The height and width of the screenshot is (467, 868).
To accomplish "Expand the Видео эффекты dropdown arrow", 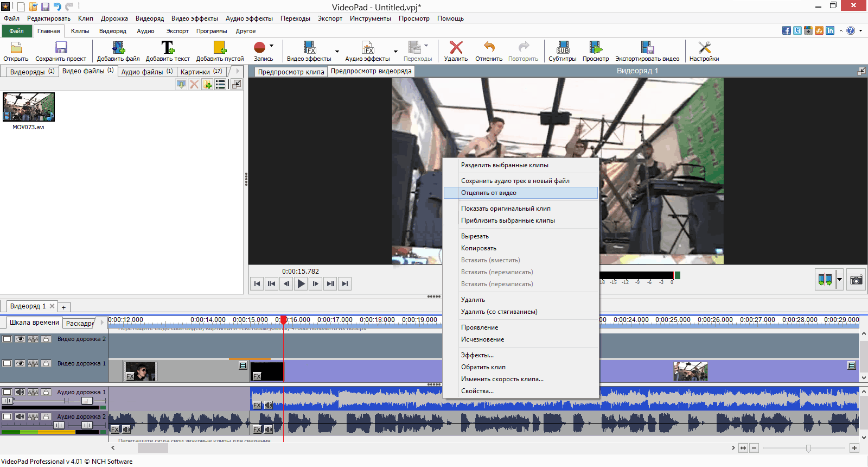I will pyautogui.click(x=337, y=52).
